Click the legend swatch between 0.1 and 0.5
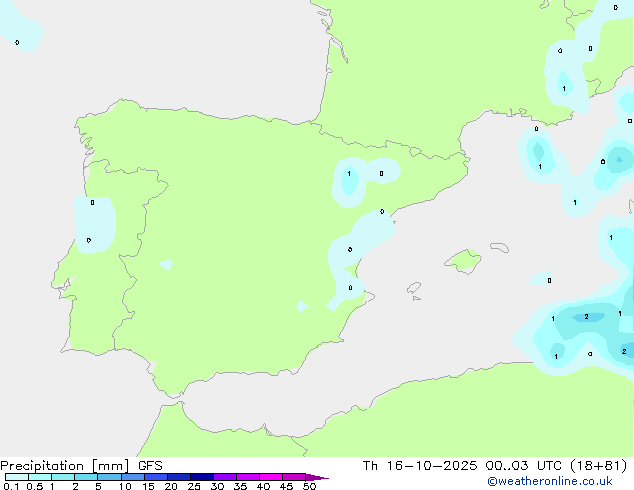This screenshot has height=490, width=634. pyautogui.click(x=17, y=477)
